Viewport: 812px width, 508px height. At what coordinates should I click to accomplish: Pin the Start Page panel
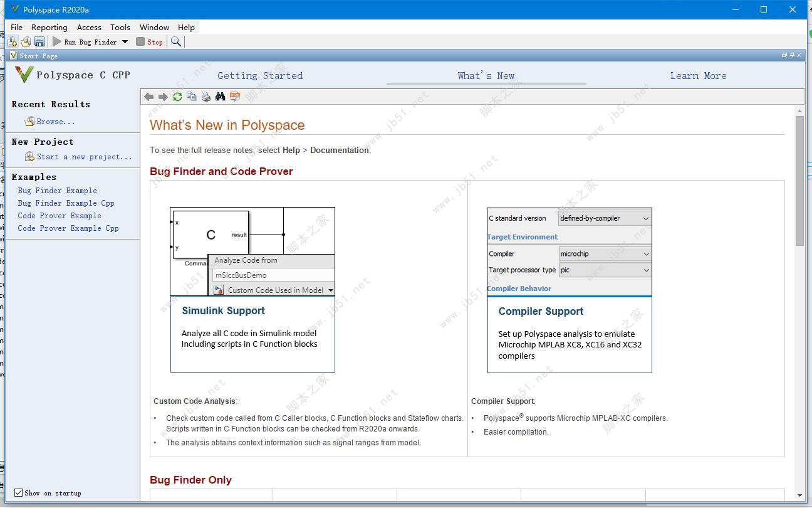point(791,55)
